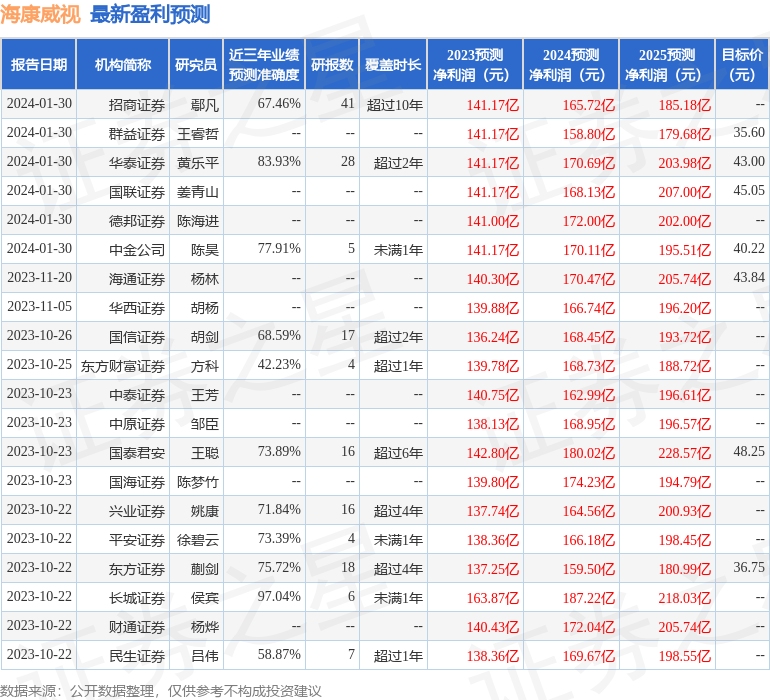The width and height of the screenshot is (770, 700).
Task: Click target price 45.05
Action: coord(749,191)
